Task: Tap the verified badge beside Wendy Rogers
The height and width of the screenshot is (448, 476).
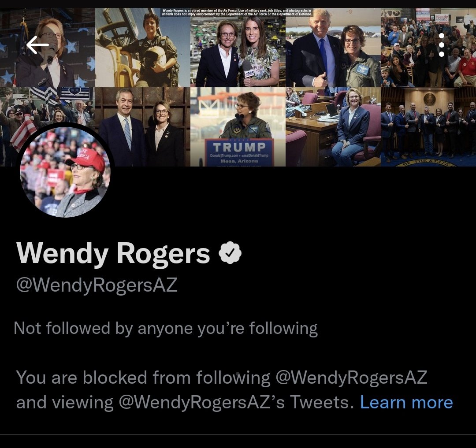Action: pyautogui.click(x=230, y=253)
